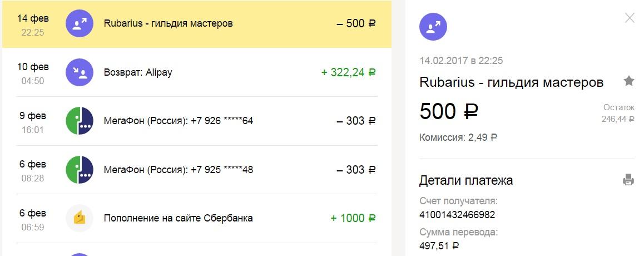The image size is (644, 256).
Task: Print the payment details
Action: (628, 180)
